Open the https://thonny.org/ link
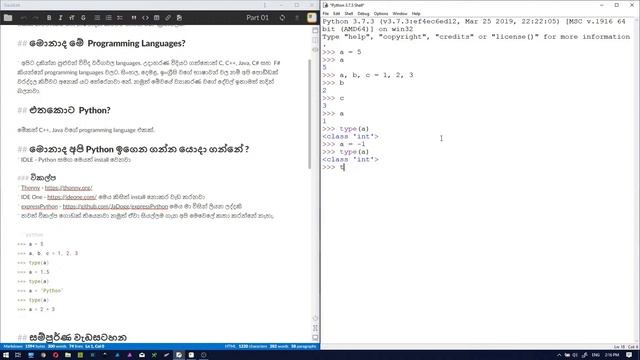The height and width of the screenshot is (360, 640). click(x=69, y=188)
